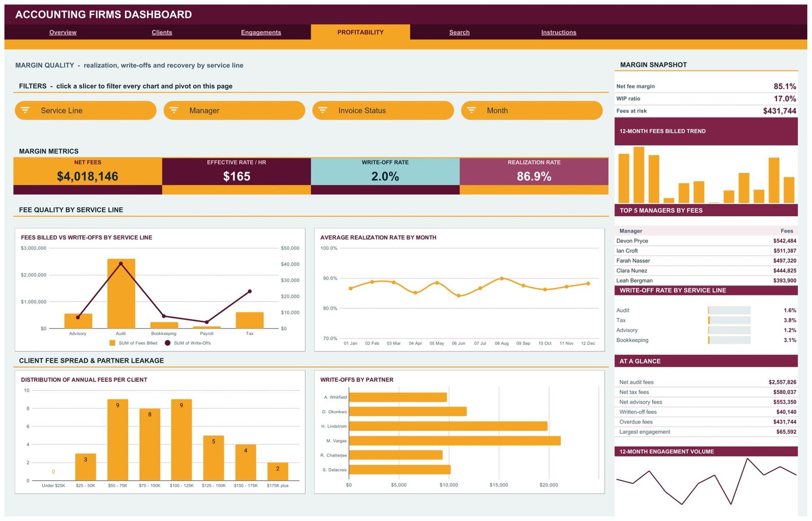Image resolution: width=812 pixels, height=521 pixels.
Task: Select the WRITE-OFF RATE metric card
Action: (x=385, y=176)
